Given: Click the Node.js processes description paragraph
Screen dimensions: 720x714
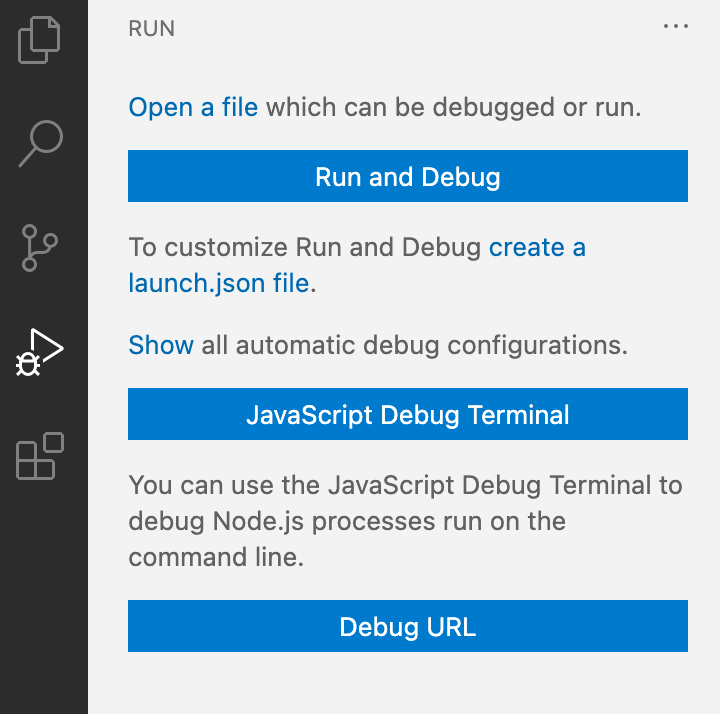Looking at the screenshot, I should [405, 521].
